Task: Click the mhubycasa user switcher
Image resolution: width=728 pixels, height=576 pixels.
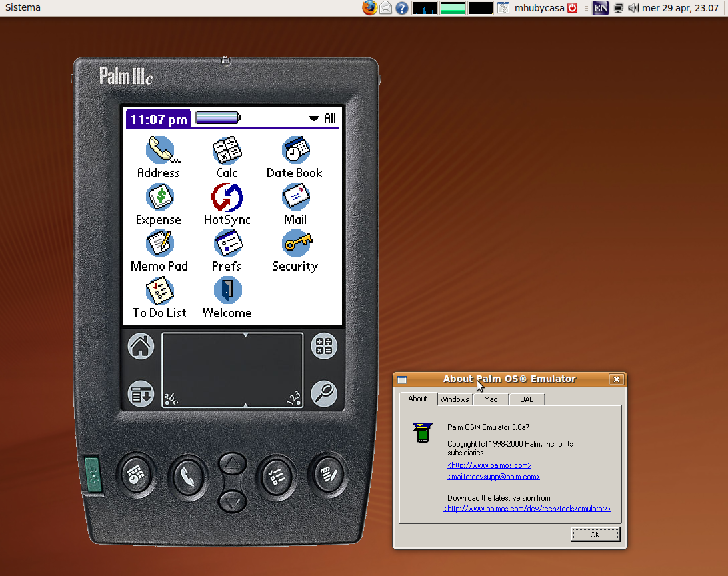Action: pyautogui.click(x=539, y=8)
